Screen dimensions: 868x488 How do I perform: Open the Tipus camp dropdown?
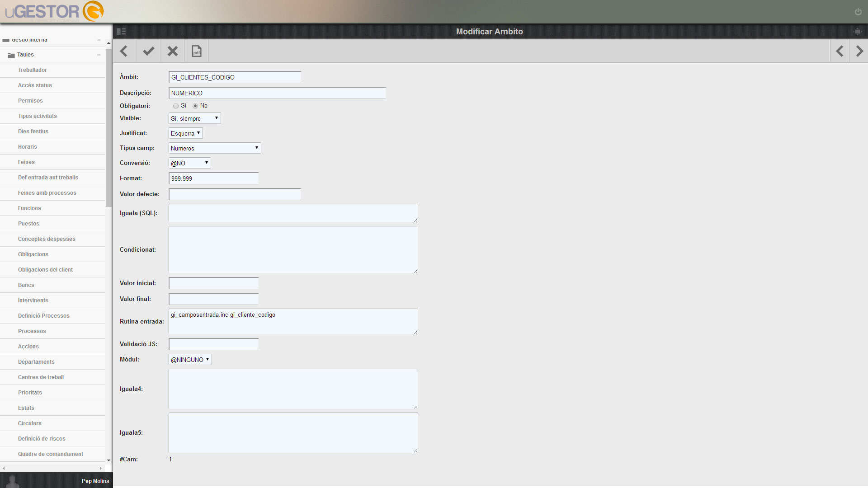[x=215, y=148]
